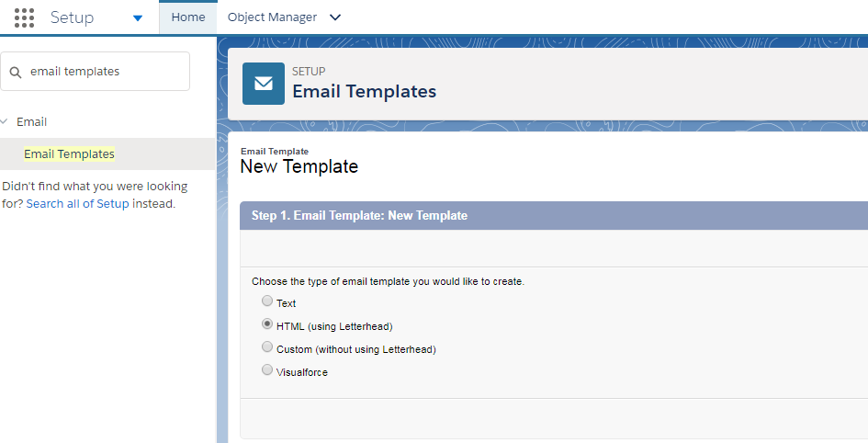The image size is (868, 443).
Task: Switch to the Home tab
Action: [x=188, y=17]
